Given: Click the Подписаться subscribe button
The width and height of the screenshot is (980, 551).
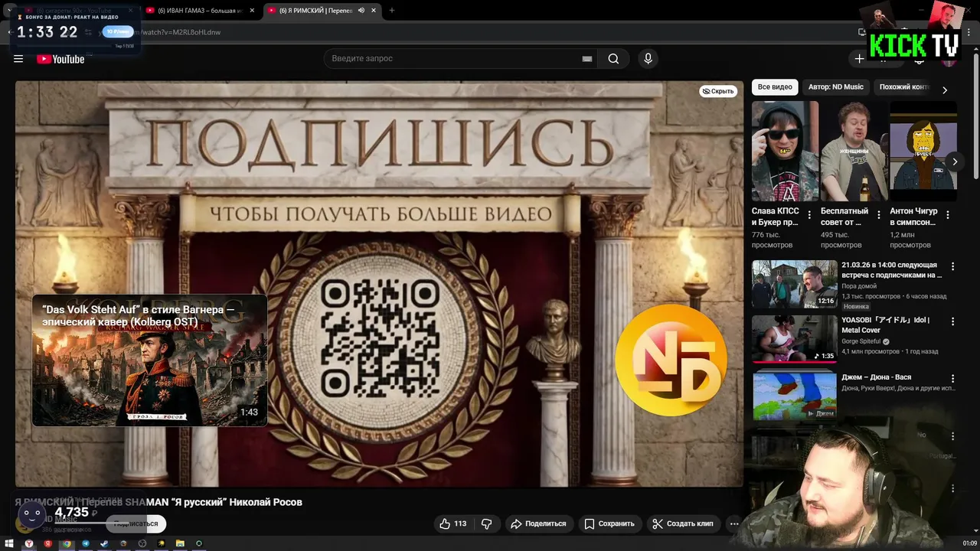Looking at the screenshot, I should tap(136, 523).
